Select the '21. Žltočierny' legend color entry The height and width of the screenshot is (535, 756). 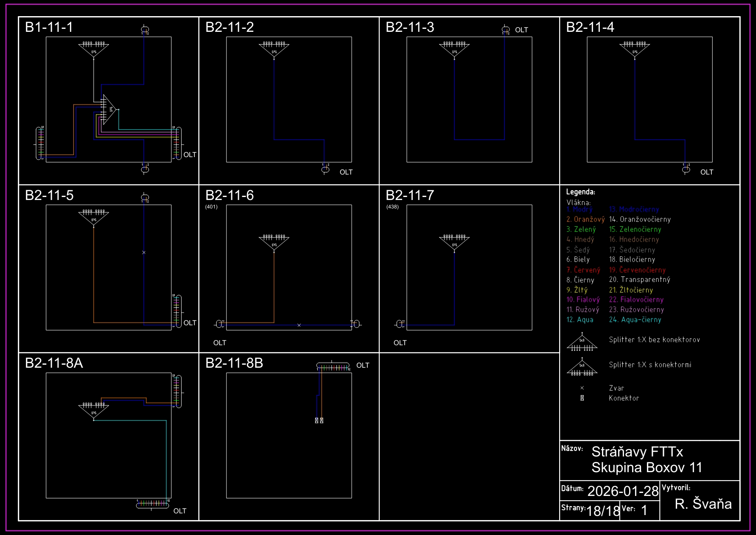coord(631,290)
